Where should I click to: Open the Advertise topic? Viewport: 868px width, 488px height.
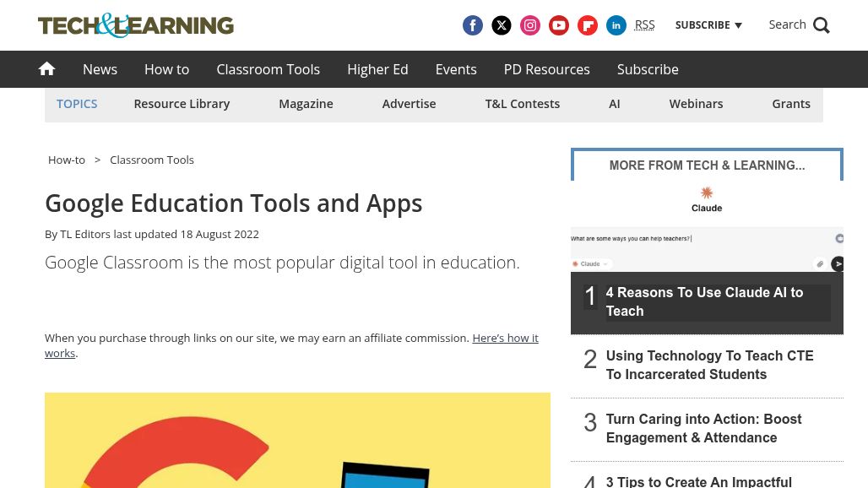(409, 104)
